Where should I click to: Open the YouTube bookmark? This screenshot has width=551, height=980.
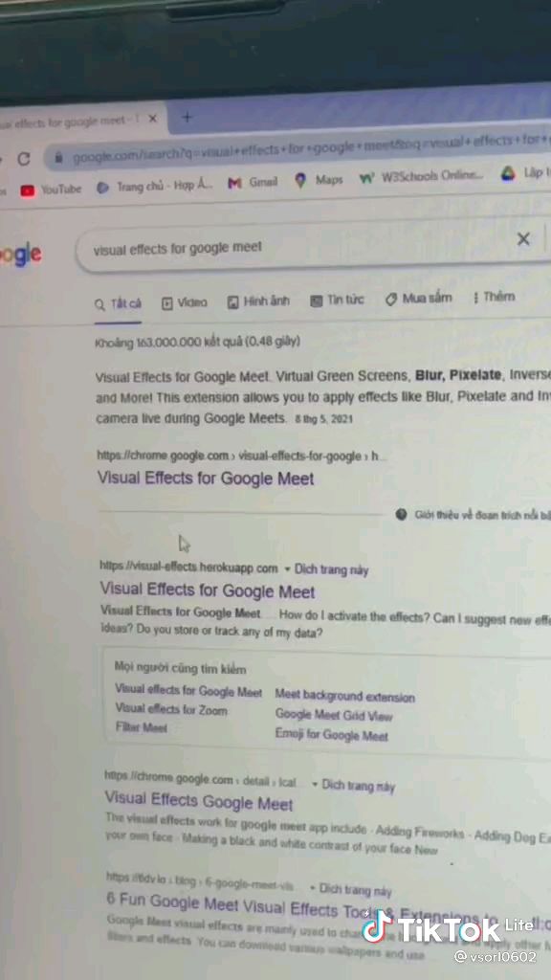[52, 189]
